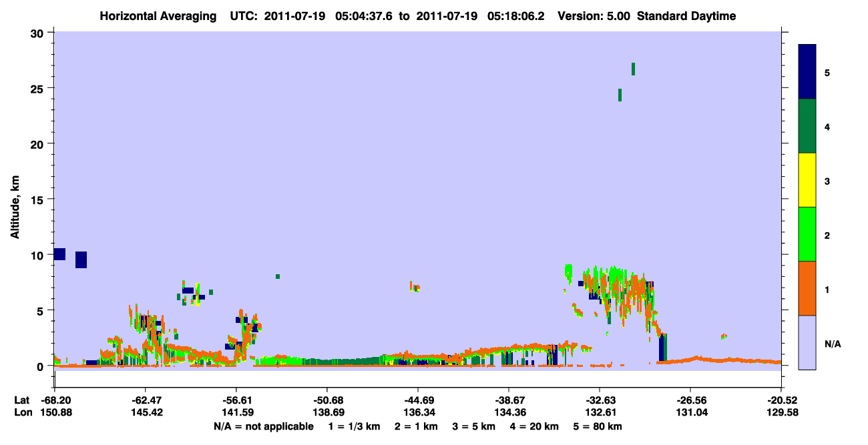Click the latitude value -56.61

coord(236,400)
